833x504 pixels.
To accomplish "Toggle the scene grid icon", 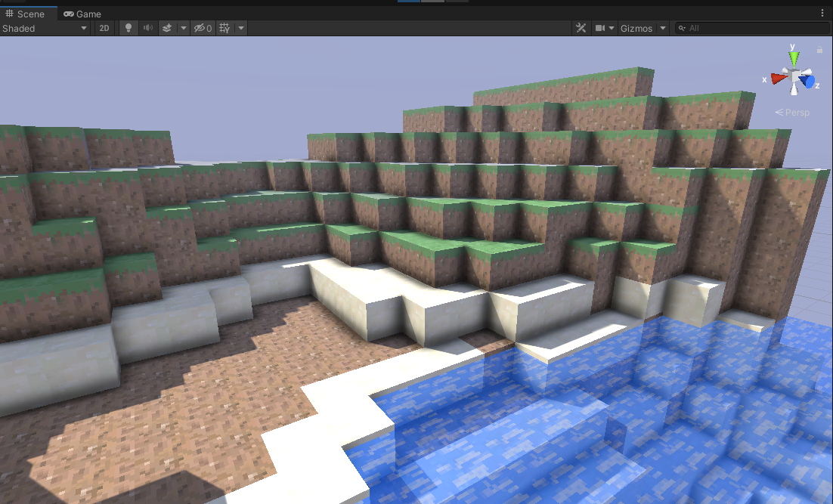I will pyautogui.click(x=225, y=28).
